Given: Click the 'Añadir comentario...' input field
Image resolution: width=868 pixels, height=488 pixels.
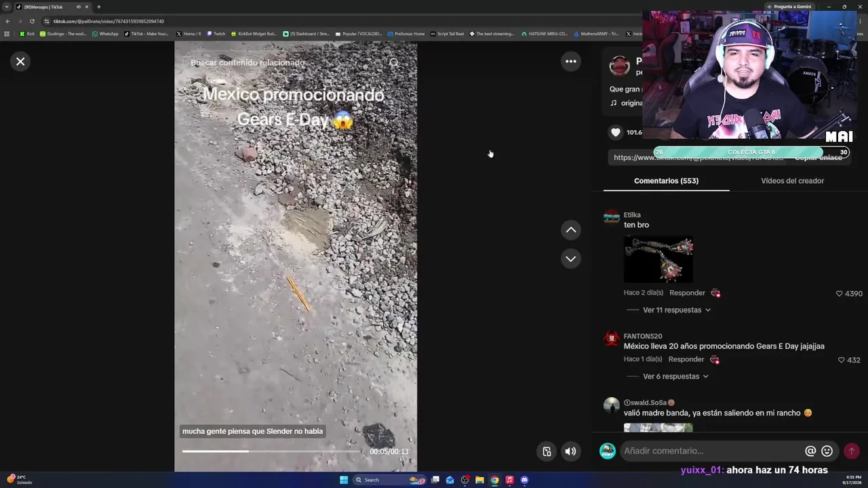Looking at the screenshot, I should (712, 451).
